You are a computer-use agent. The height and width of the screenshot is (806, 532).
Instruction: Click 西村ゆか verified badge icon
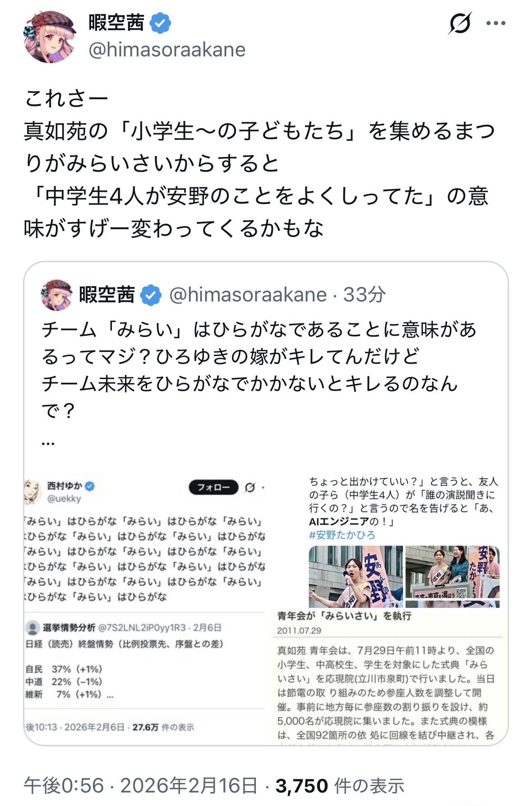90,486
